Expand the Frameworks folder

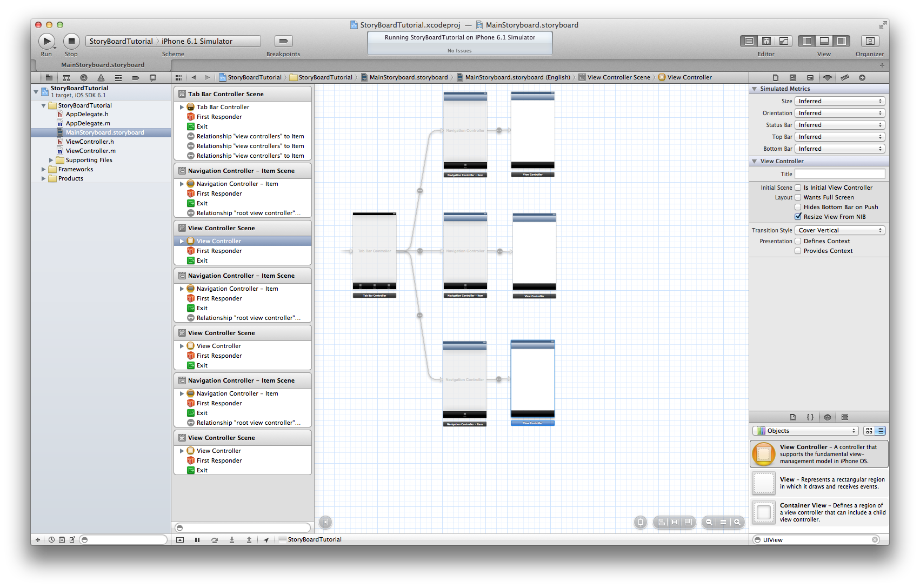(x=44, y=169)
